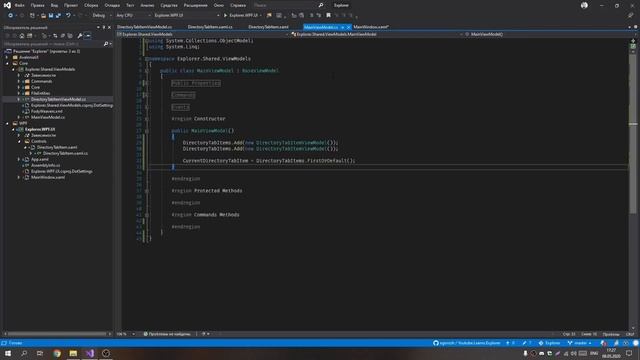This screenshot has height=360, width=640.
Task: Toggle the Preview Selected Items button
Action: 87,36
